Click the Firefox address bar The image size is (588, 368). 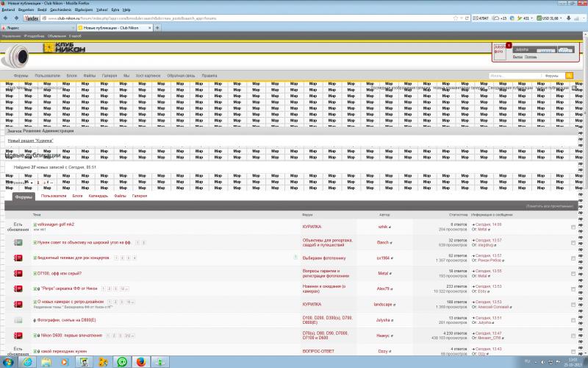pyautogui.click(x=248, y=18)
